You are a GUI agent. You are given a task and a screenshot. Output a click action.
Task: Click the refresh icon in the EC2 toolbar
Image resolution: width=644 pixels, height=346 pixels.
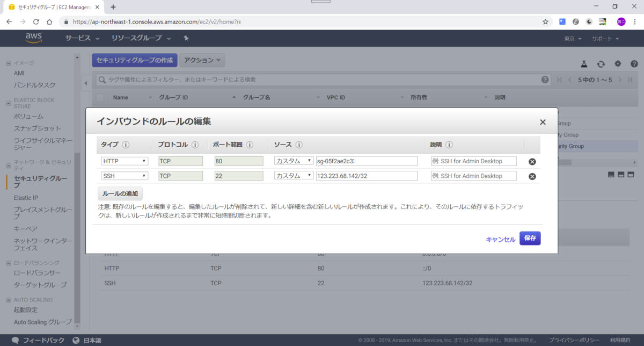(x=600, y=63)
